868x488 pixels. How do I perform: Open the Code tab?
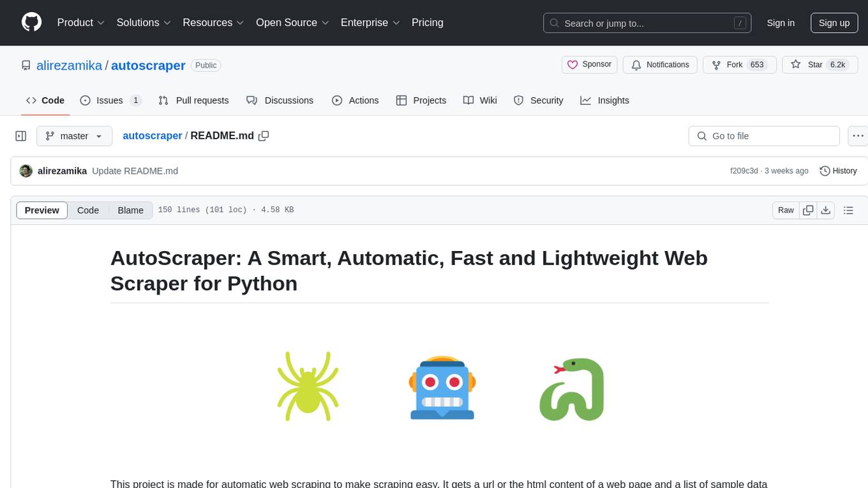click(45, 100)
